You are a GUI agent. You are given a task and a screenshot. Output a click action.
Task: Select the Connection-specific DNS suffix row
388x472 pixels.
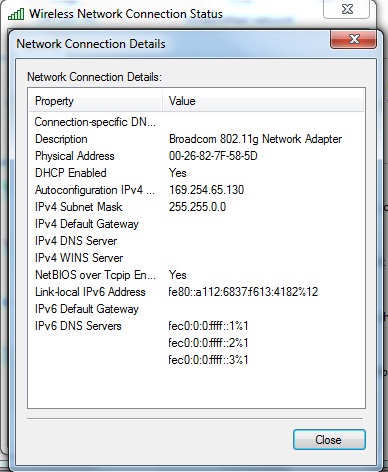point(197,122)
